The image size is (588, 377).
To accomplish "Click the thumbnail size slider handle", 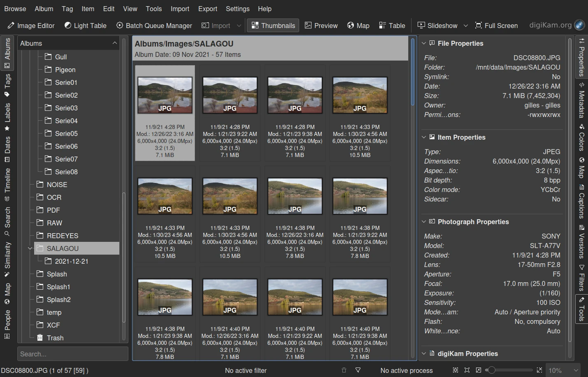I will (x=491, y=370).
